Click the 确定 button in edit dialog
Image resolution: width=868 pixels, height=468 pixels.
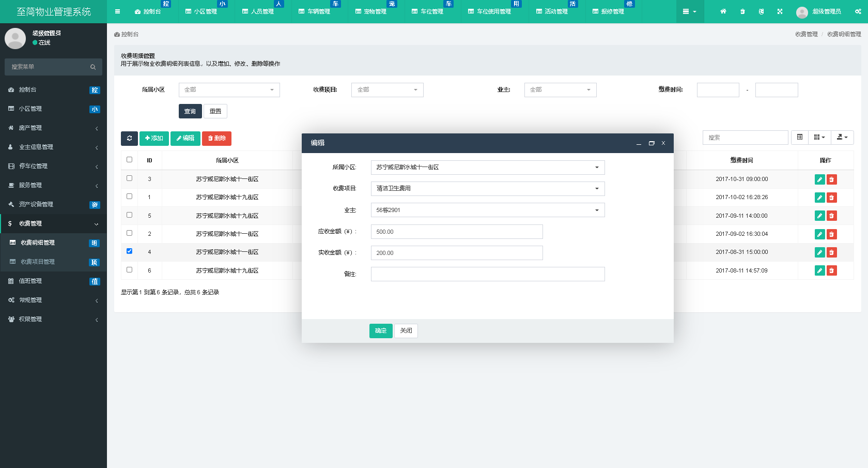click(381, 331)
